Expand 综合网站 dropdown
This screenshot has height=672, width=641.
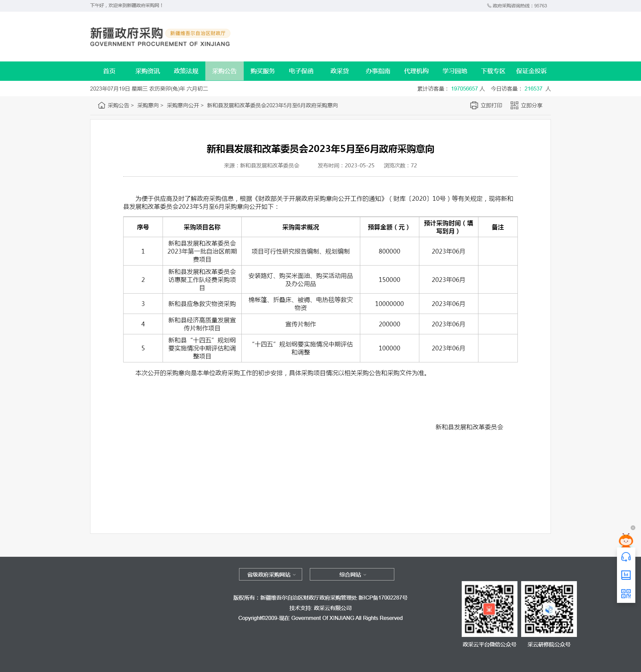point(352,574)
